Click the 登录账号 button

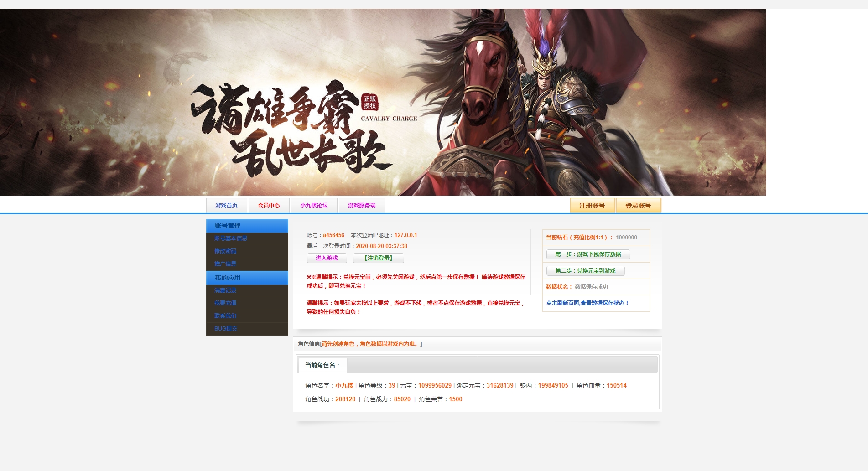point(639,206)
